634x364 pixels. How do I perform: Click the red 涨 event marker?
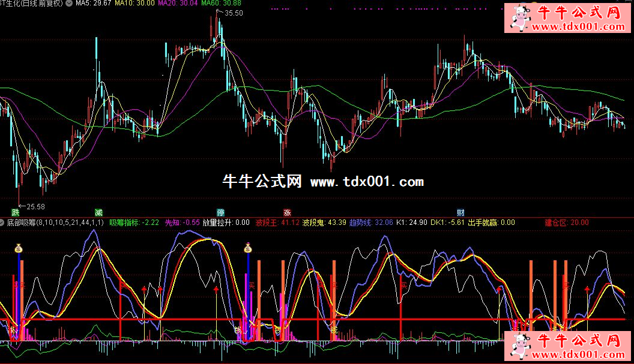pos(287,212)
